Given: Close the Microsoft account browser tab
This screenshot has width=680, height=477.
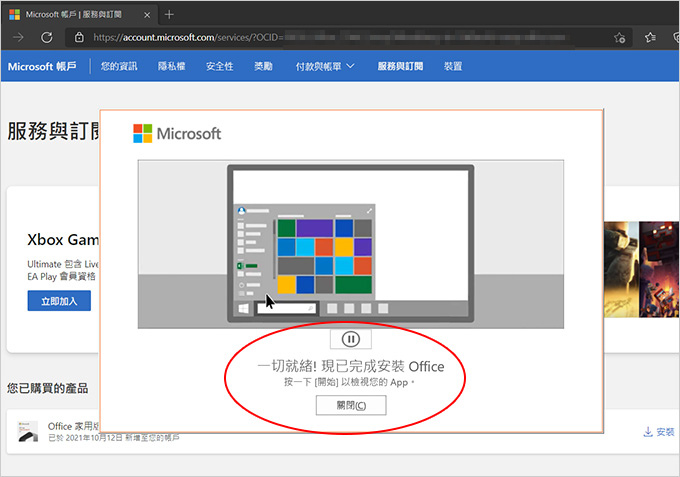Looking at the screenshot, I should (147, 15).
